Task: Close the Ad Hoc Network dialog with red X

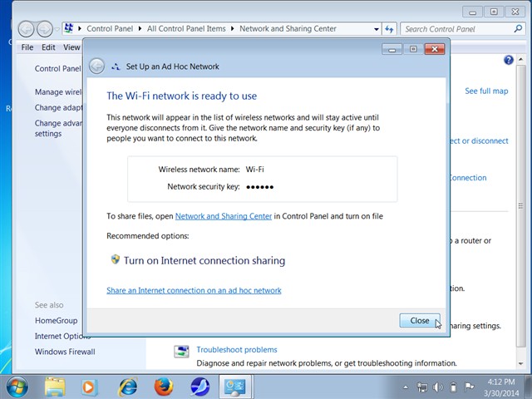Action: click(x=435, y=49)
